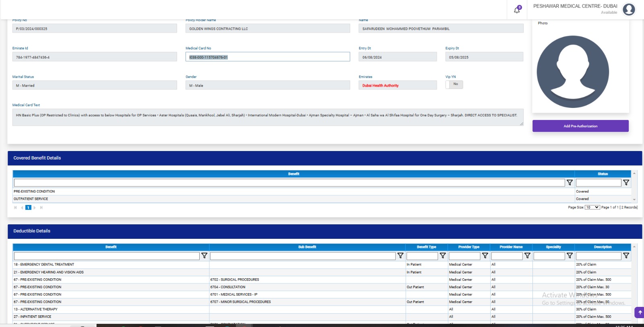
Task: Click Benefit Type column filter icon
Action: click(443, 256)
